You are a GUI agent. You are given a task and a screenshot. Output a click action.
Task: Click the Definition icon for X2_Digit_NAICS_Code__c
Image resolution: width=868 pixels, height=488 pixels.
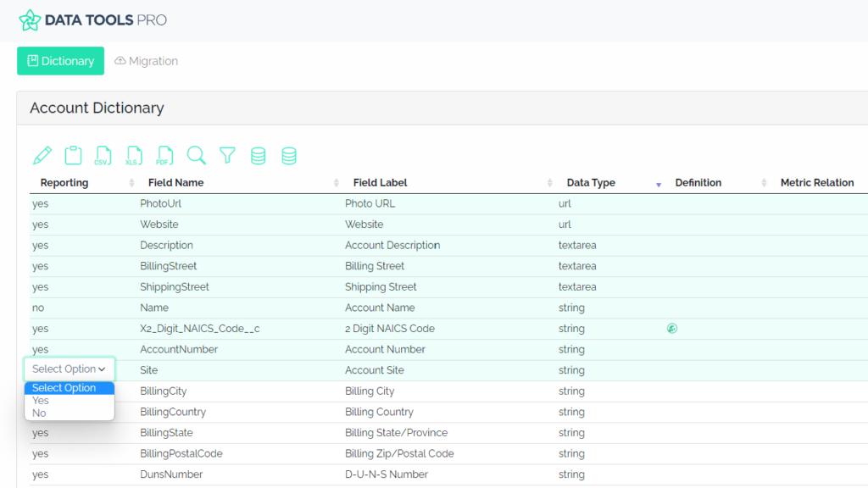tap(671, 328)
